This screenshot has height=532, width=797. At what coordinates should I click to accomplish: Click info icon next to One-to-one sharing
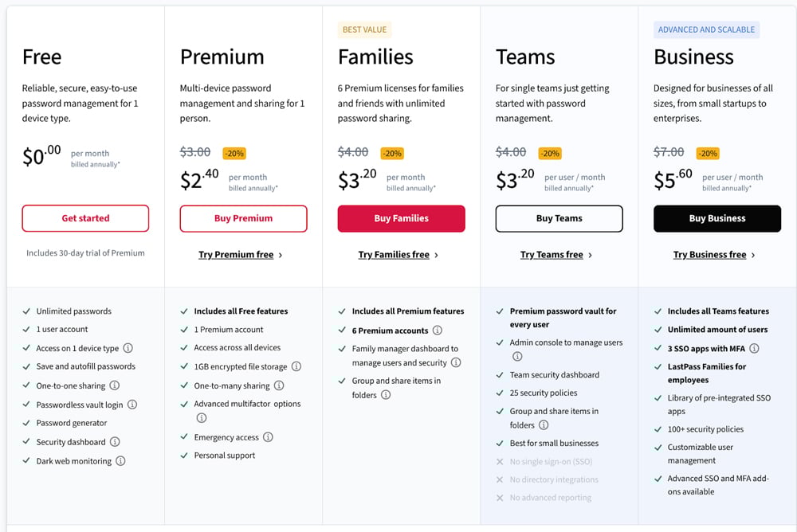click(x=114, y=385)
